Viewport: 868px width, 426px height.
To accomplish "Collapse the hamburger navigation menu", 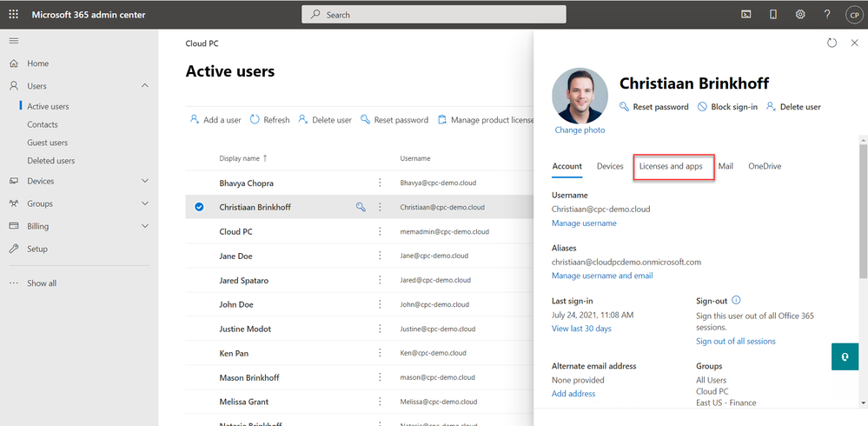I will 13,41.
